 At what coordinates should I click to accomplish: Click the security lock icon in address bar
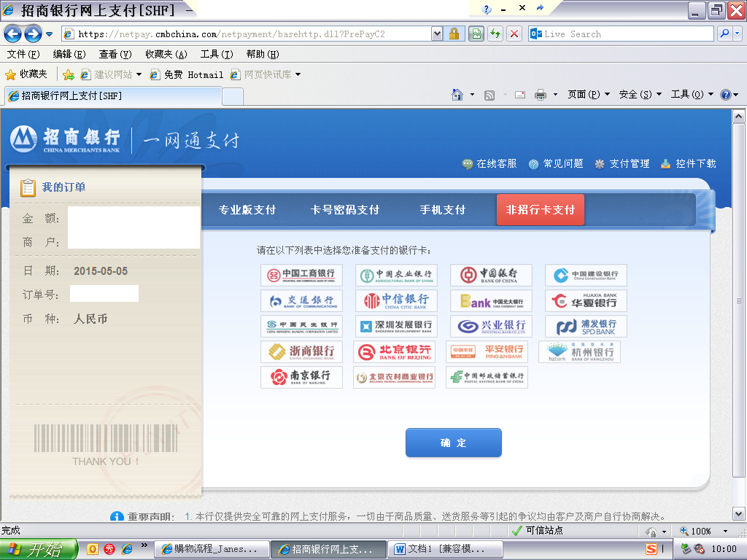pos(454,34)
